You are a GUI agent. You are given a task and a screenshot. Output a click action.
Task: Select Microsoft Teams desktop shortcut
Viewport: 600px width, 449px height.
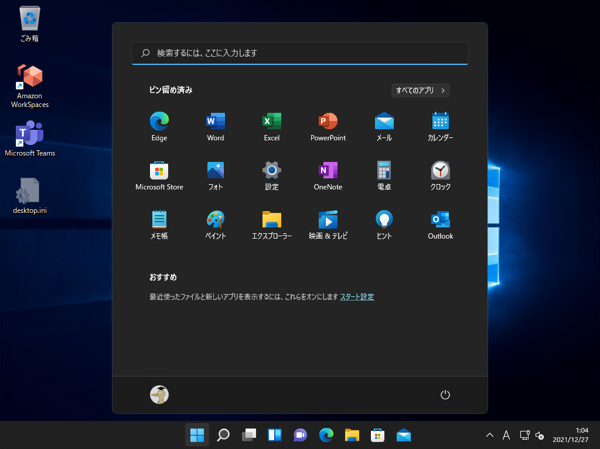30,139
